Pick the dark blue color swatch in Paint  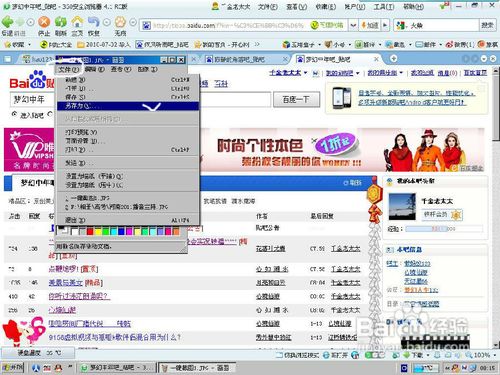click(121, 231)
